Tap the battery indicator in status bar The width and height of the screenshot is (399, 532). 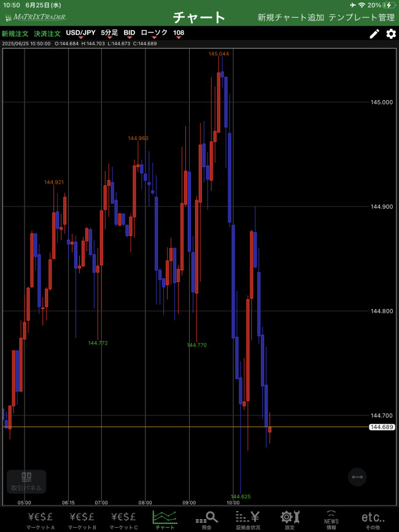click(389, 5)
